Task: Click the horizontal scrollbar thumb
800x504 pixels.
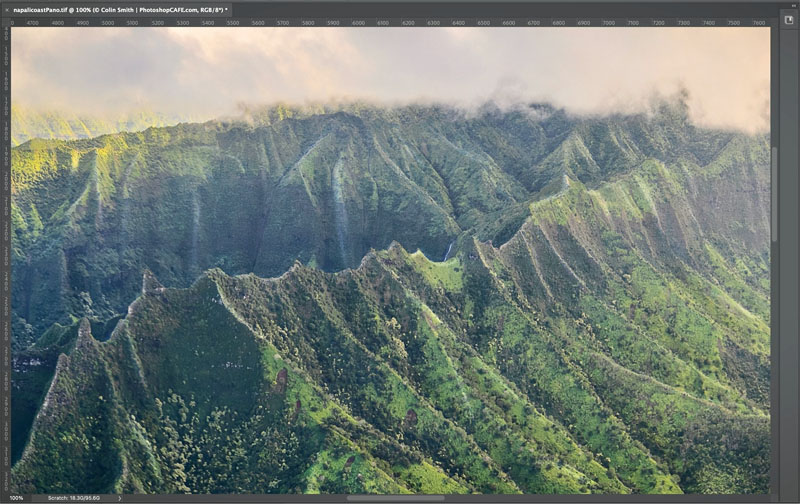Action: pos(395,498)
